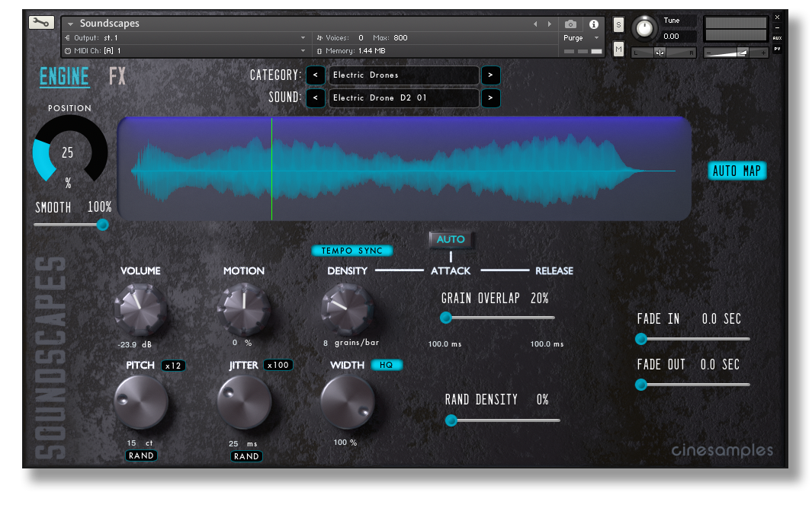Open the Electric Drones category menu
Viewport: 812px width, 505px height.
click(x=403, y=75)
